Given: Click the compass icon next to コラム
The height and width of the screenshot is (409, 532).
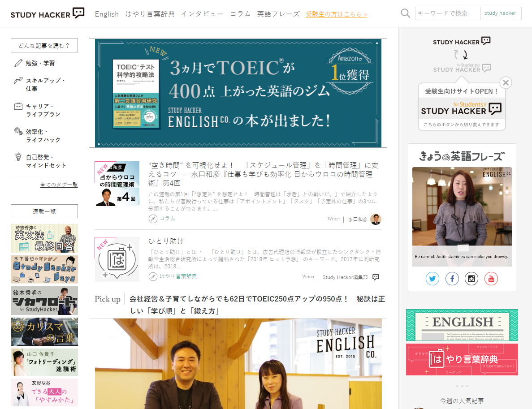Looking at the screenshot, I should [153, 219].
